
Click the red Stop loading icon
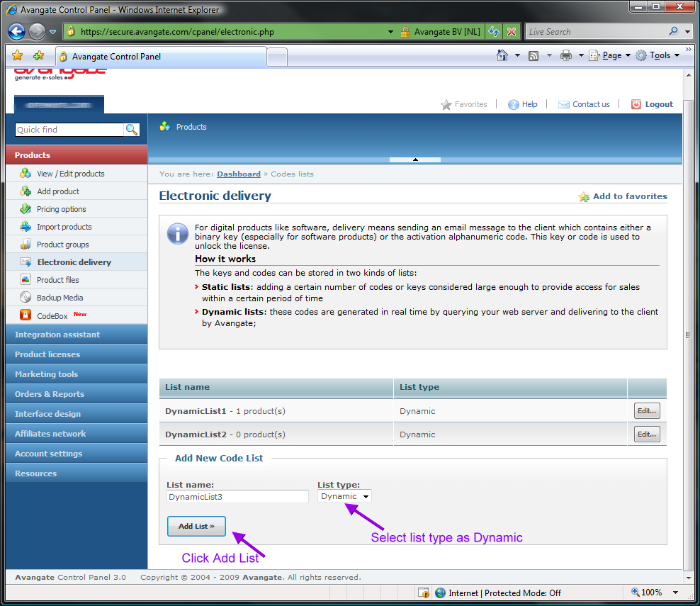(x=512, y=32)
